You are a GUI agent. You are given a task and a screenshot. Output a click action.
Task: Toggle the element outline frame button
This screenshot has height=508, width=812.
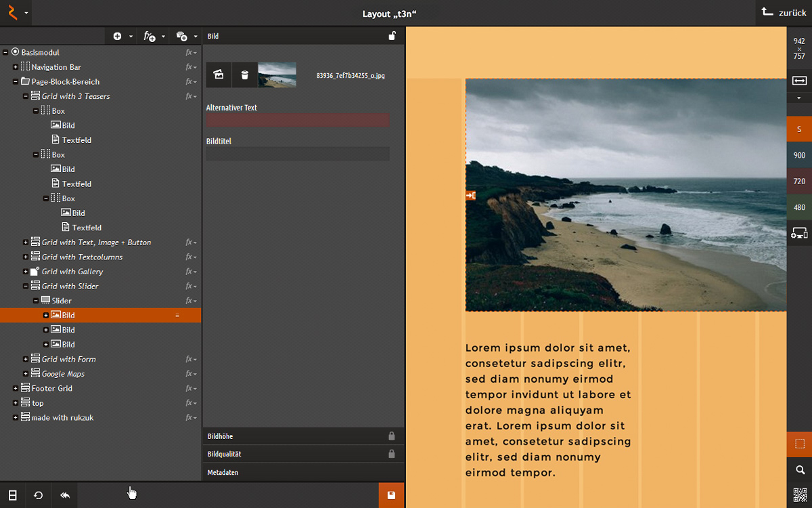coord(799,444)
